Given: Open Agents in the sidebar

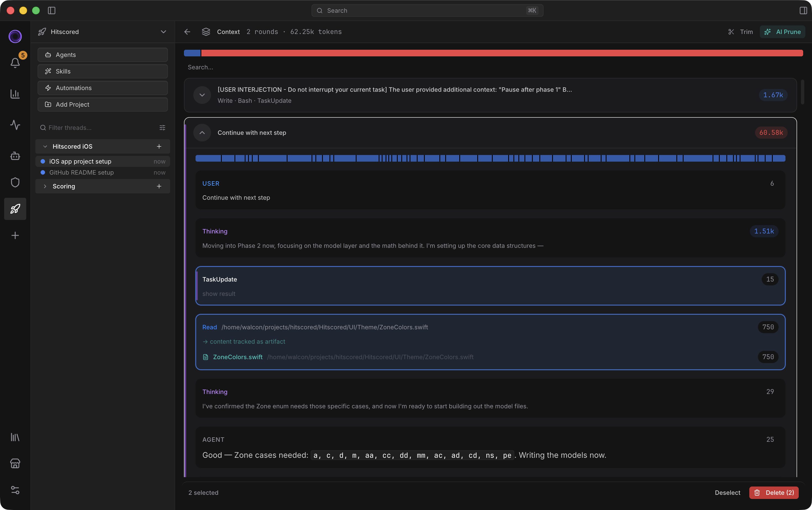Looking at the screenshot, I should 103,55.
